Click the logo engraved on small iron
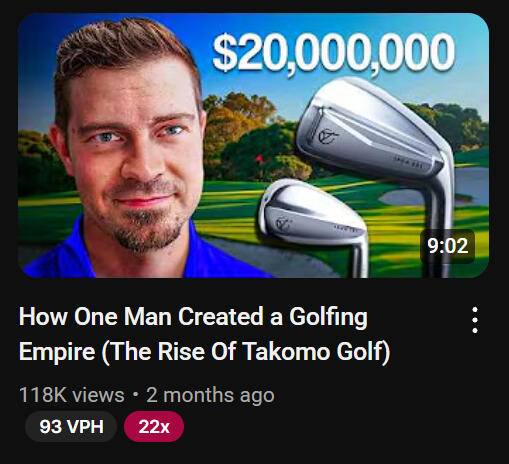509x464 pixels. 283,222
